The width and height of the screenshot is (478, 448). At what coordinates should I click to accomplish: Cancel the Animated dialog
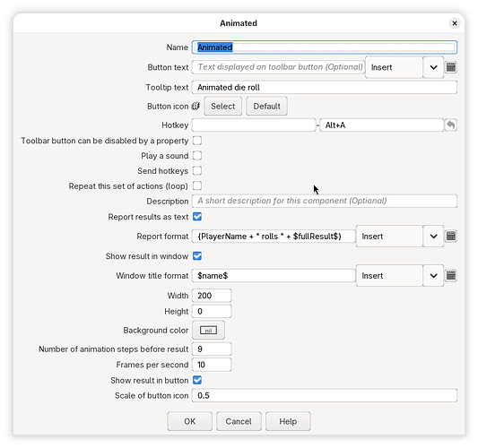[x=239, y=421]
